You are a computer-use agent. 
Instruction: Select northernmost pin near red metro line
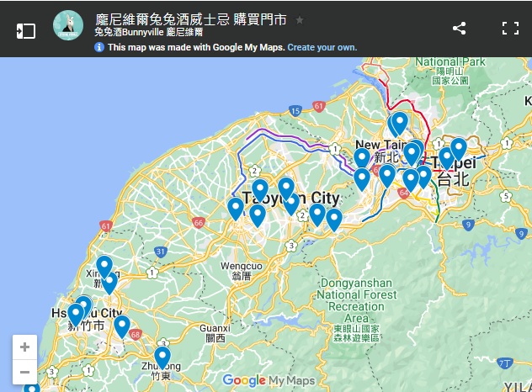tap(400, 123)
